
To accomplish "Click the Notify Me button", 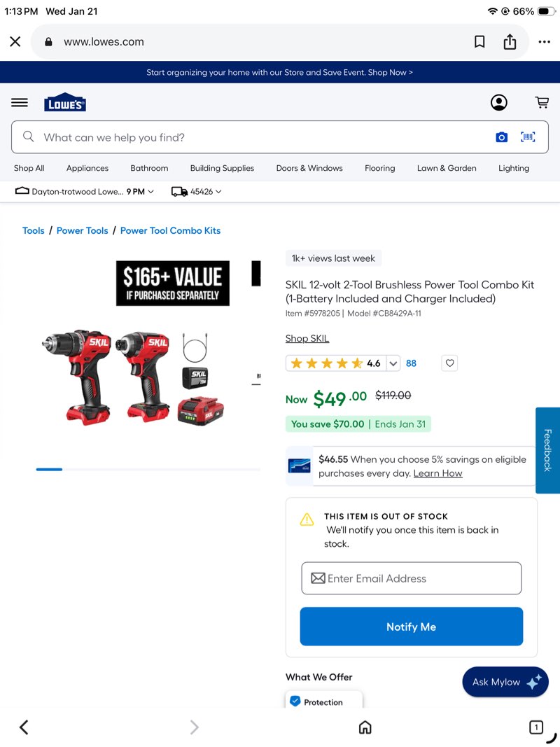I will 412,627.
